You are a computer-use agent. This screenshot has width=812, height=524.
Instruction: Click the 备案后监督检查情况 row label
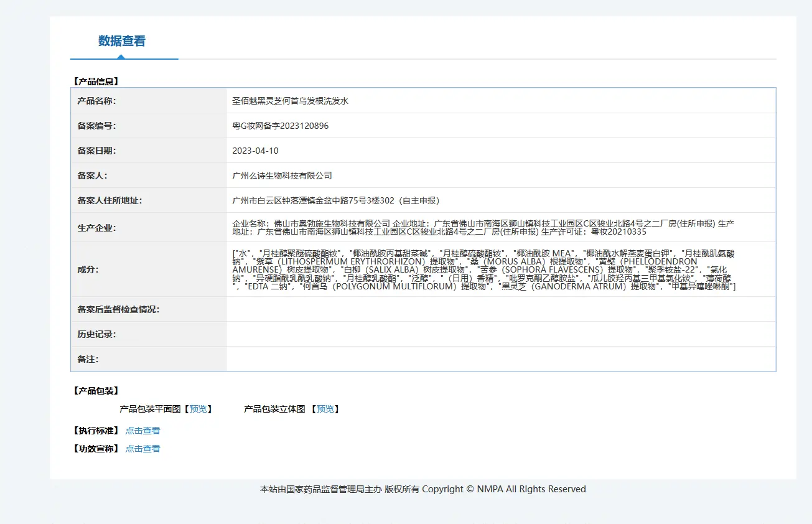(118, 309)
